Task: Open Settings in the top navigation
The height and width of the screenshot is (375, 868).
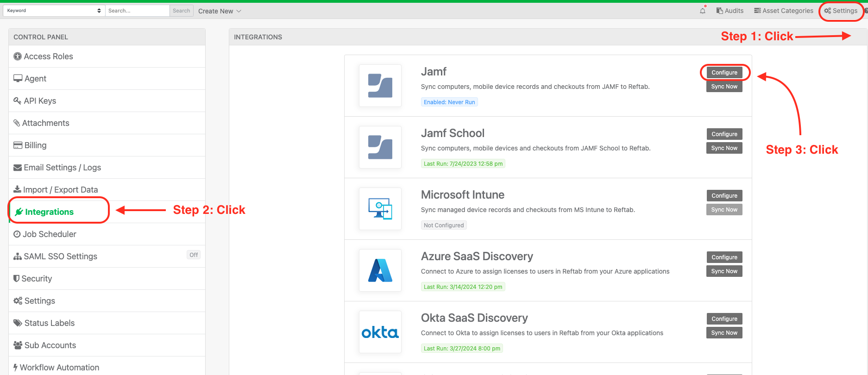Action: coord(841,11)
